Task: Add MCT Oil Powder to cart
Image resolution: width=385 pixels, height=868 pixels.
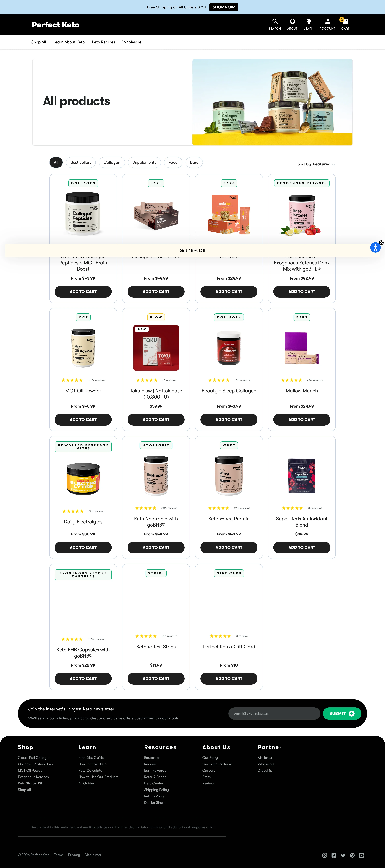Action: pos(83,419)
